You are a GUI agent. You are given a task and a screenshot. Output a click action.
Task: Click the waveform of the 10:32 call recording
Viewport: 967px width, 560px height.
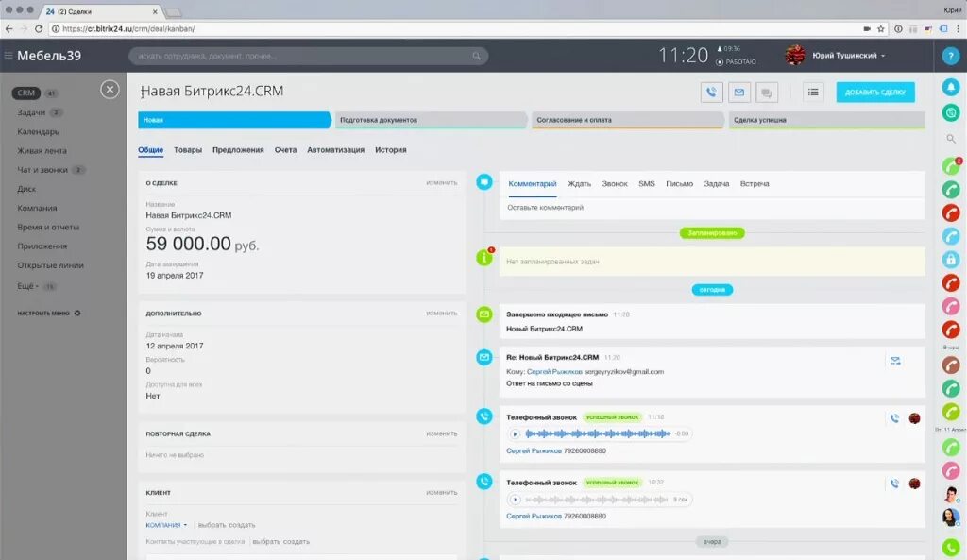coord(597,500)
